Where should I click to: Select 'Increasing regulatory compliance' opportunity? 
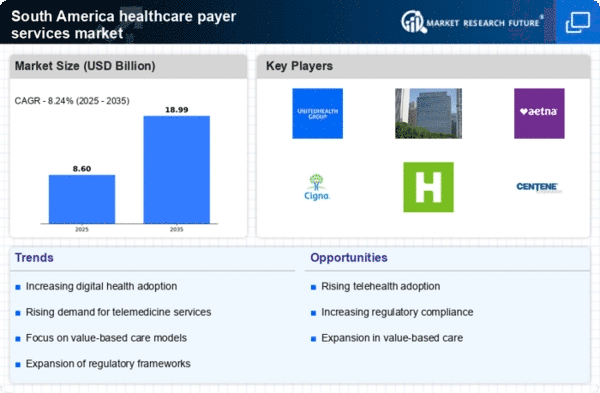click(397, 312)
